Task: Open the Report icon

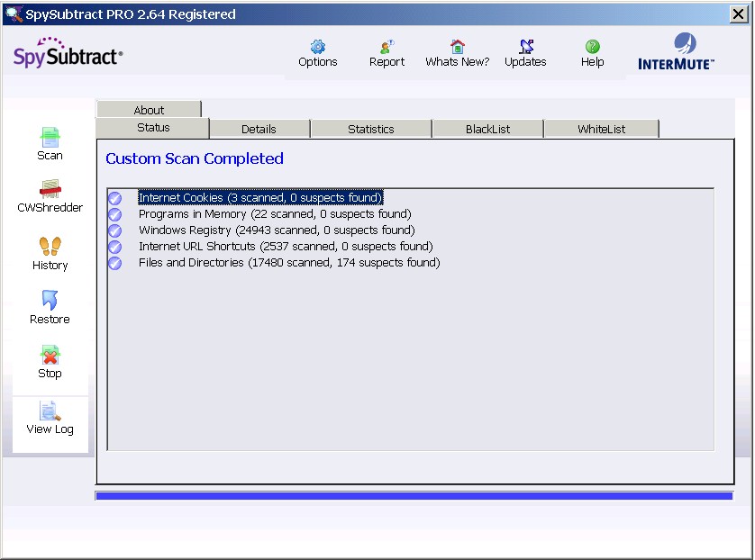Action: pos(387,47)
